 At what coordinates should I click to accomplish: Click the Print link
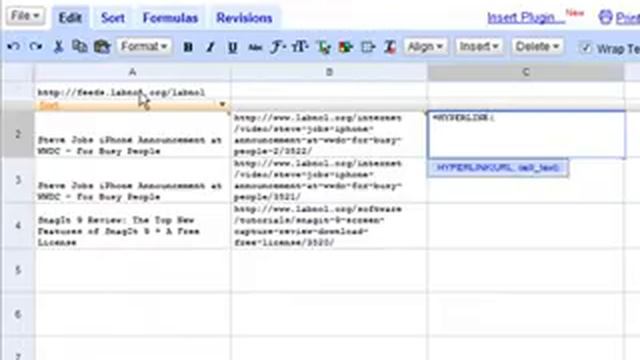coord(627,18)
